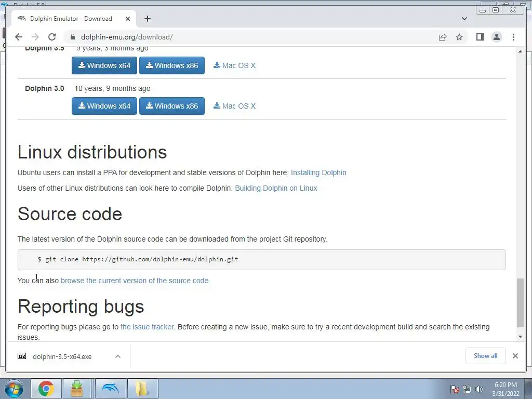Click the git clone command box

(x=262, y=260)
